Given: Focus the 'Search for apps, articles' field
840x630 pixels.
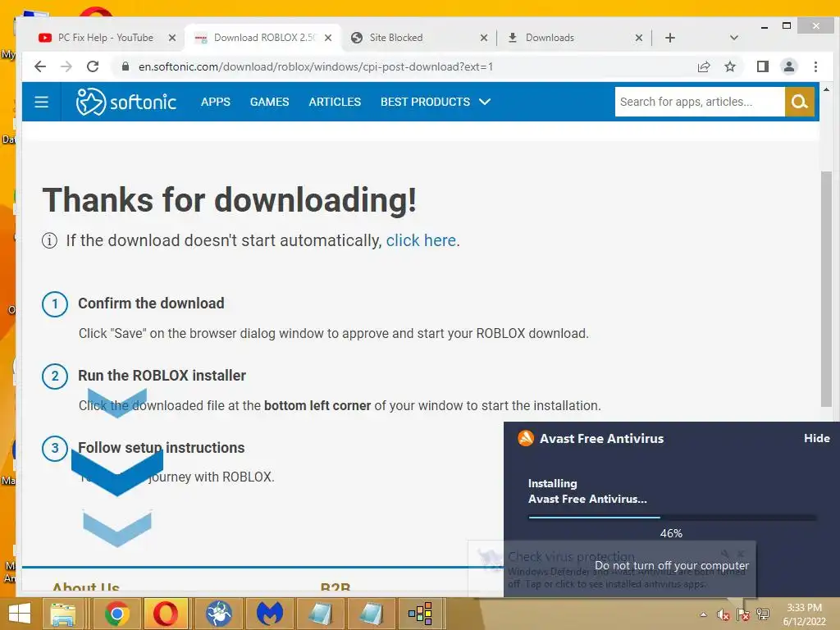Looking at the screenshot, I should pos(700,102).
